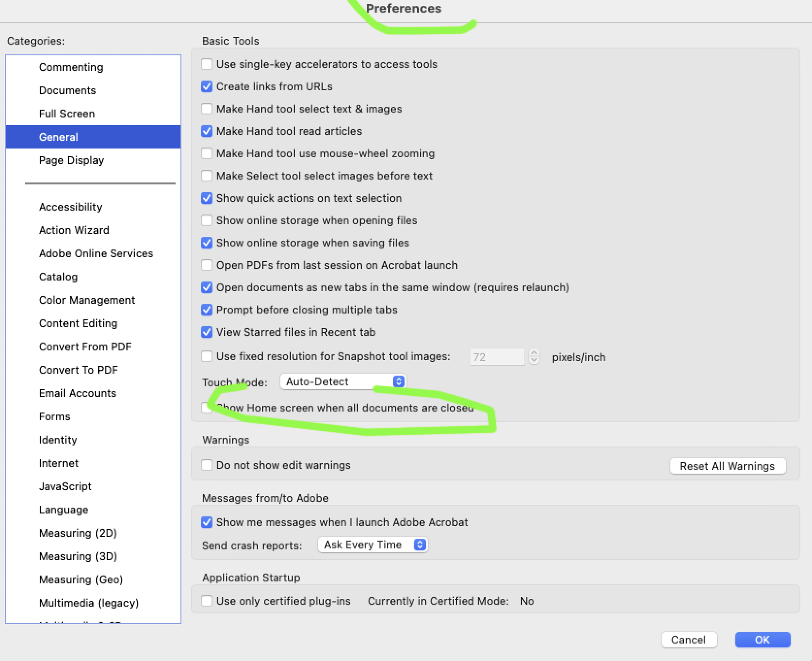Select Email Accounts category
The width and height of the screenshot is (812, 661).
pyautogui.click(x=93, y=393)
